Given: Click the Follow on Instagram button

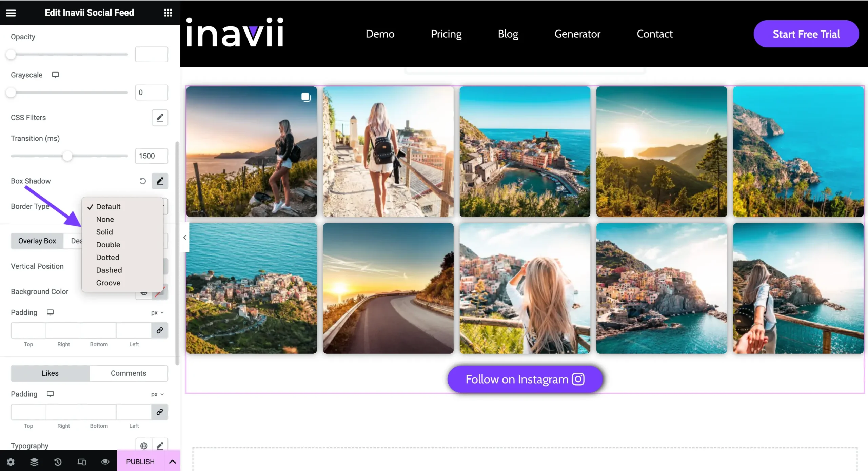Looking at the screenshot, I should coord(525,379).
